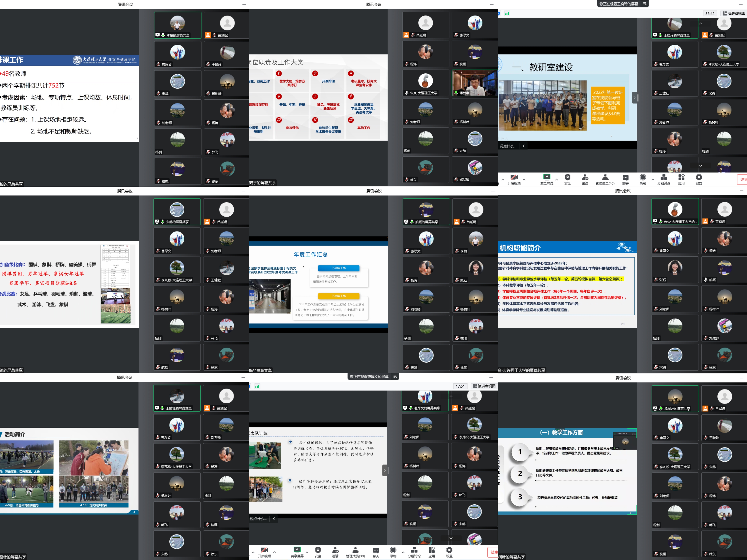Click 说点什么 box under 教研室建设 slide
Image resolution: width=747 pixels, height=560 pixels.
508,146
